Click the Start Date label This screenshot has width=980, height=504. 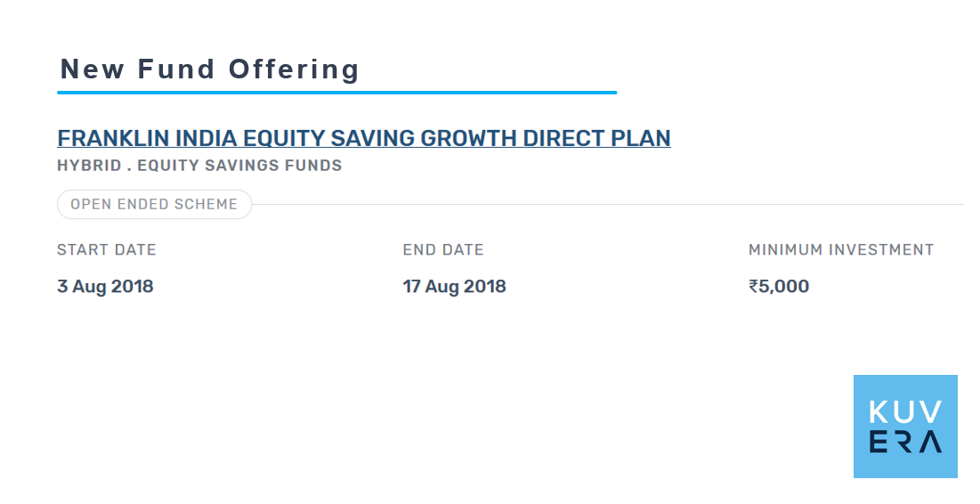click(106, 249)
